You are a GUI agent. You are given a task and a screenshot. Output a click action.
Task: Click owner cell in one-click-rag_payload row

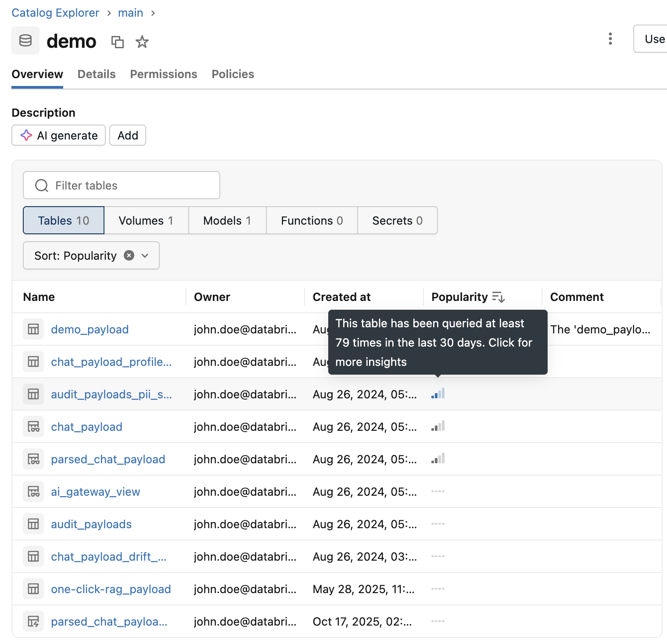tap(245, 589)
